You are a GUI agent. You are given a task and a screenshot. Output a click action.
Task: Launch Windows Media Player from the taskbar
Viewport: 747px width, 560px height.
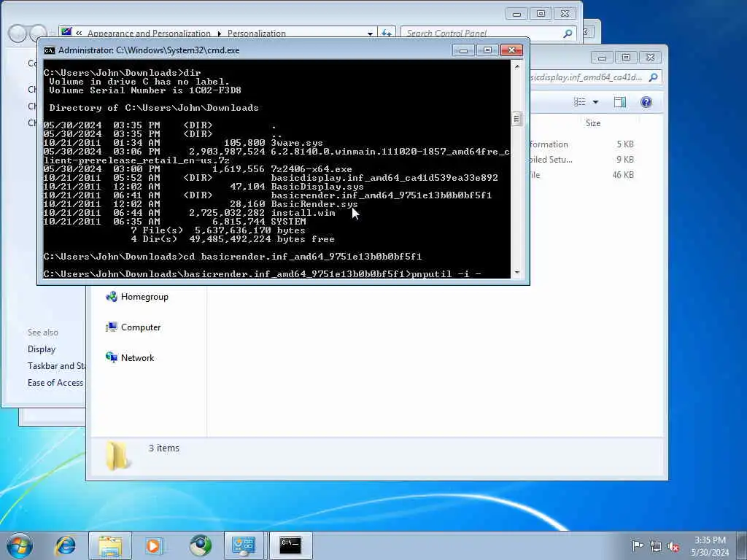pos(154,545)
